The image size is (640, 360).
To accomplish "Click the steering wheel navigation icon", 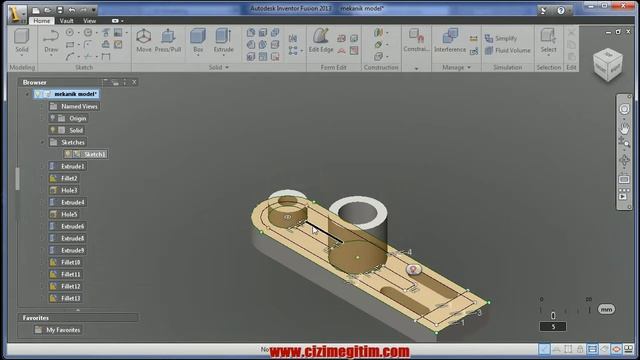I will [x=624, y=109].
